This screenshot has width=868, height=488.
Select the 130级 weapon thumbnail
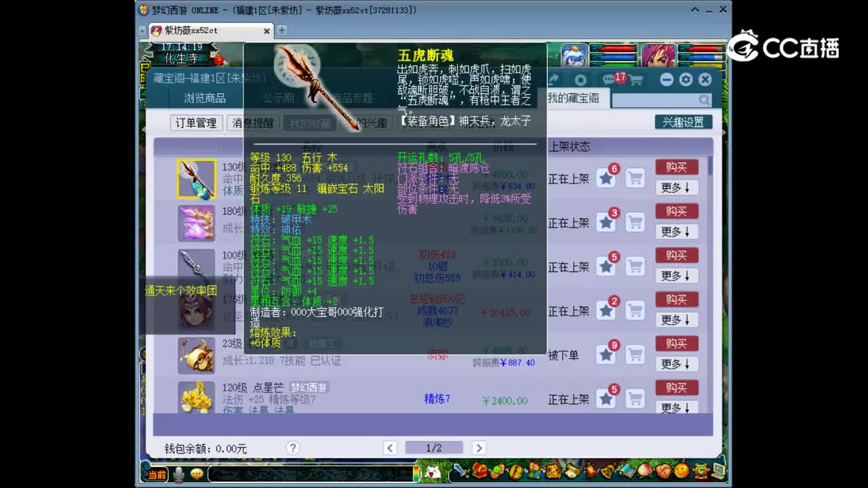[197, 179]
